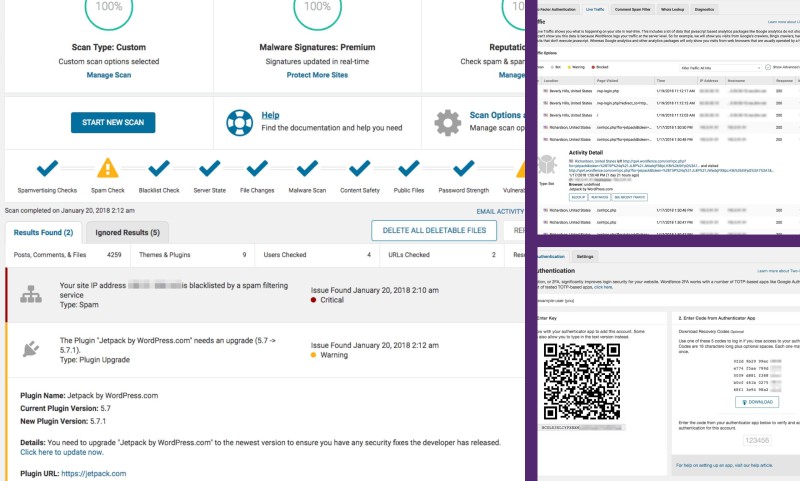Click the Spam Check warning triangle icon

pyautogui.click(x=108, y=168)
